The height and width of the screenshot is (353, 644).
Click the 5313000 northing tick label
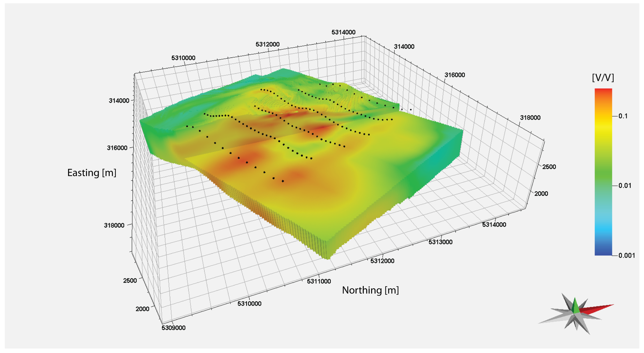pos(440,242)
